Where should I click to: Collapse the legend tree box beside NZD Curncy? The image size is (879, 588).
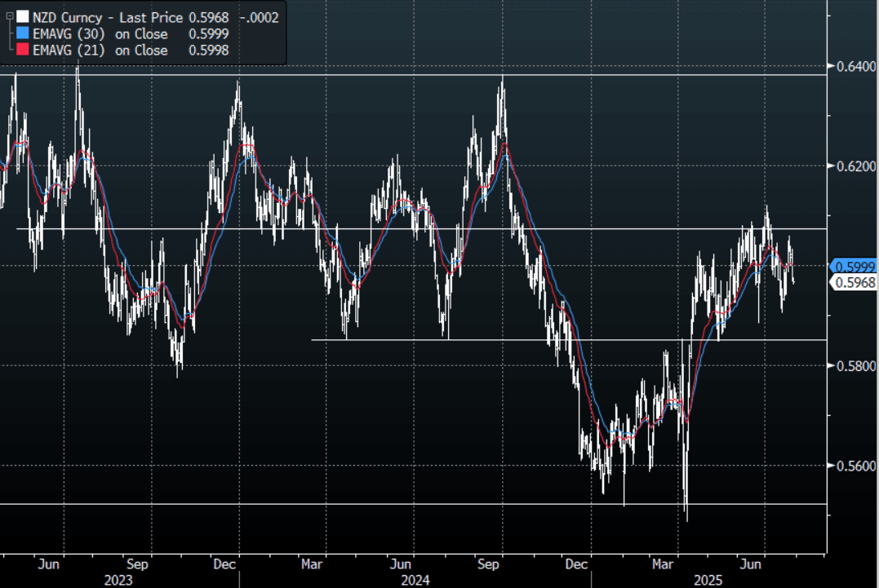[x=8, y=17]
